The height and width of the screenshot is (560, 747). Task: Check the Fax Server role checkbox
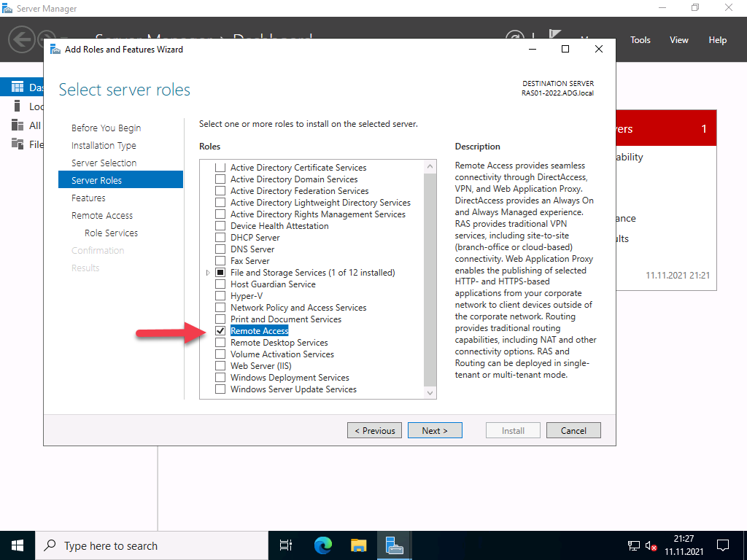220,260
